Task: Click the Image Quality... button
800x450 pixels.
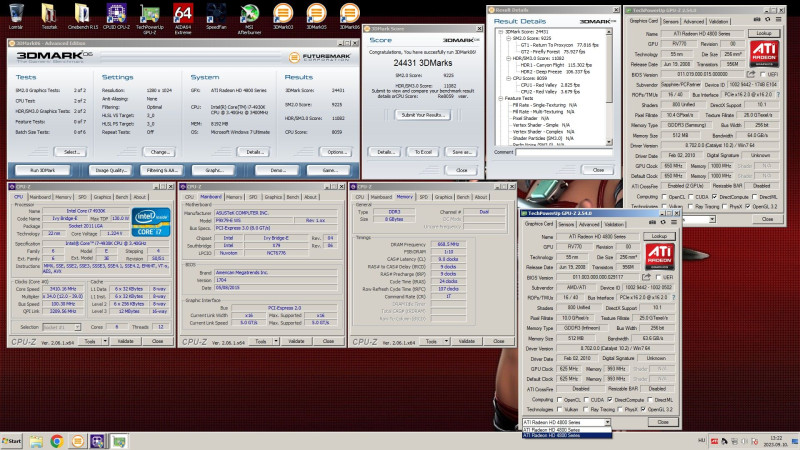Action: pos(111,170)
